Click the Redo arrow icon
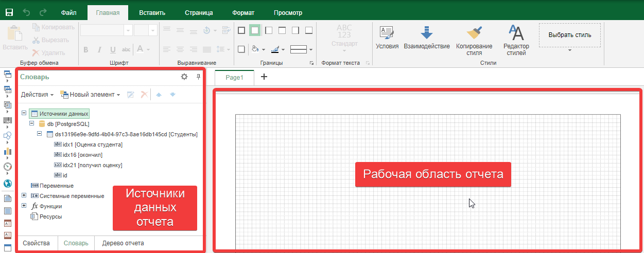The image size is (644, 253). click(43, 12)
